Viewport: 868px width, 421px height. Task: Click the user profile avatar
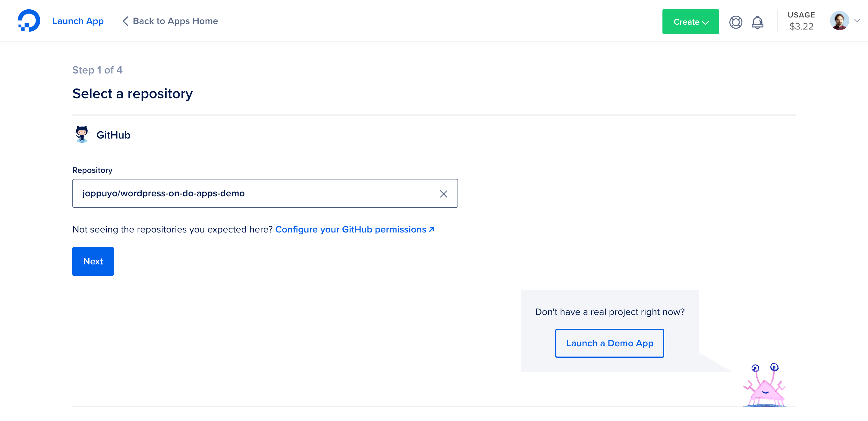click(x=839, y=21)
